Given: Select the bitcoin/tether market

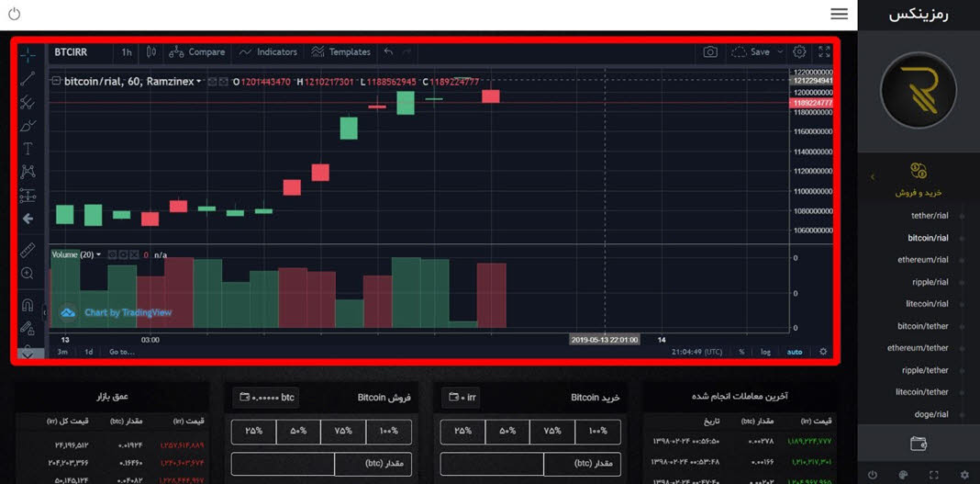Looking at the screenshot, I should click(x=923, y=326).
